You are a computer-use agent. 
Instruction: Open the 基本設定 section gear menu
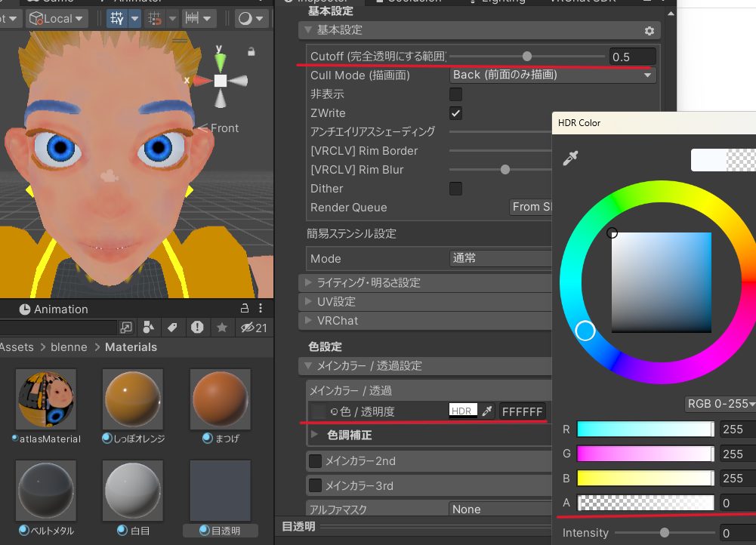point(649,30)
